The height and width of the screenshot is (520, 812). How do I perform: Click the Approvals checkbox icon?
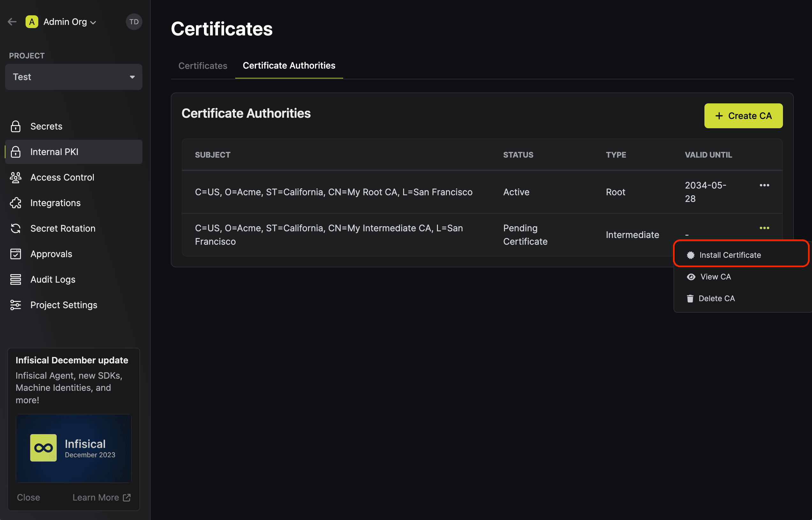click(16, 254)
